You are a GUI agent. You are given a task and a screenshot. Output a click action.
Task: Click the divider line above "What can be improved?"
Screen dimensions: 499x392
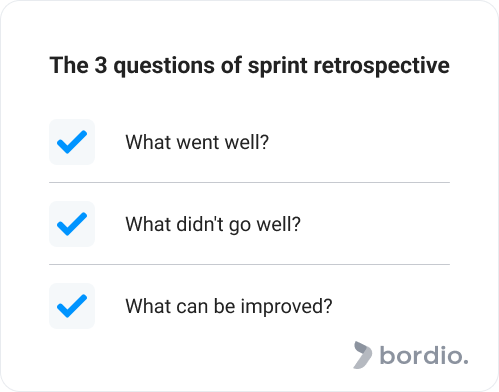pos(249,265)
